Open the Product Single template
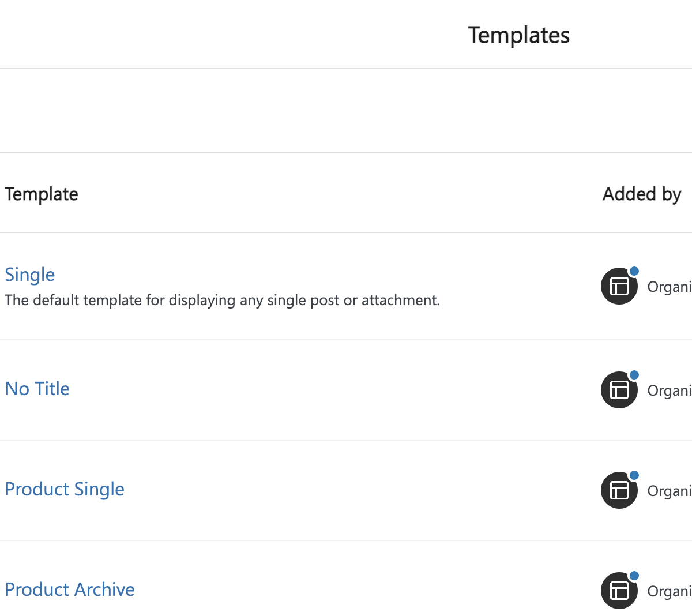The height and width of the screenshot is (616, 692). 65,489
